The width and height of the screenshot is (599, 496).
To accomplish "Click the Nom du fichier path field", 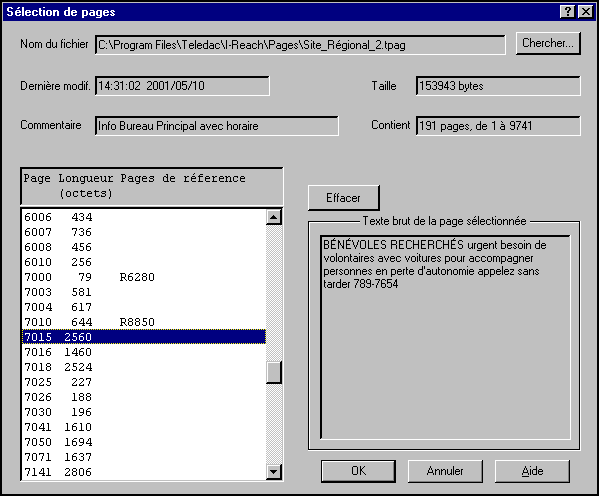I will (x=300, y=45).
